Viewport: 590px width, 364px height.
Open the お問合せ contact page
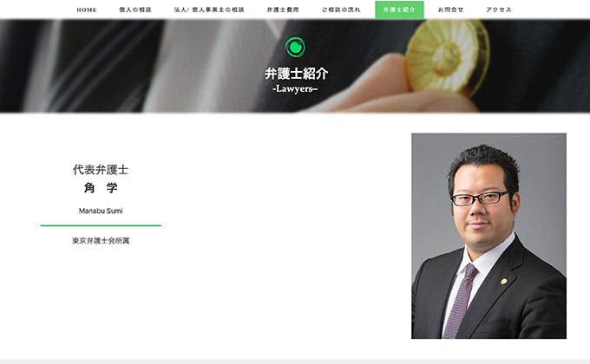click(450, 10)
